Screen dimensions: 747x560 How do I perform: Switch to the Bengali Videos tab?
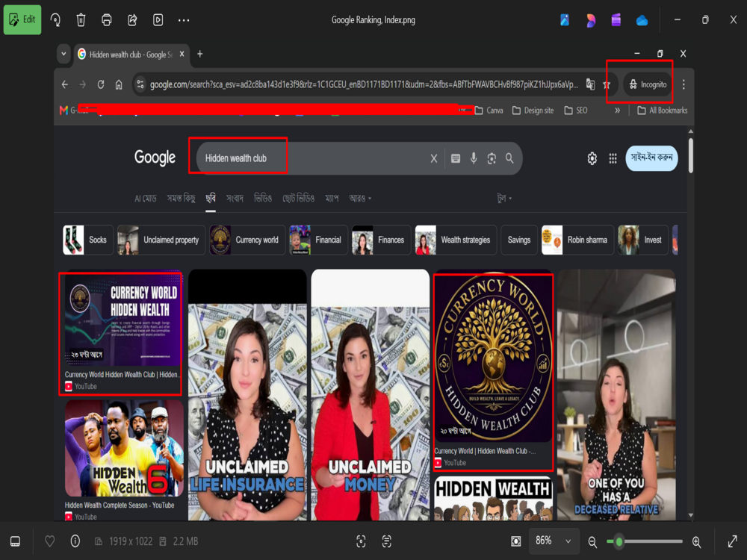pyautogui.click(x=263, y=198)
